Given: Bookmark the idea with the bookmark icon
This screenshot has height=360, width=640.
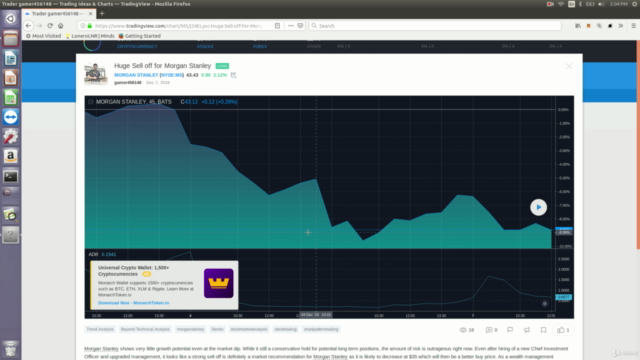Looking at the screenshot, I should click(543, 330).
